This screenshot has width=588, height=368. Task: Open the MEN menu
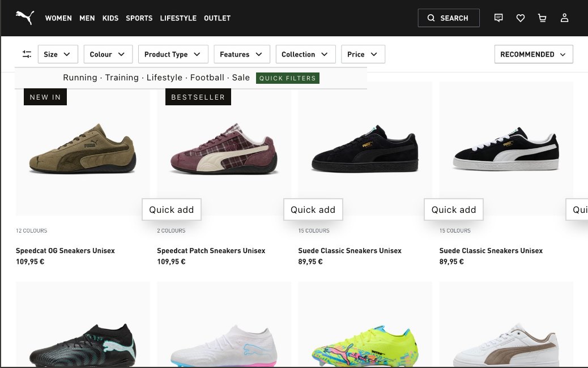point(87,18)
